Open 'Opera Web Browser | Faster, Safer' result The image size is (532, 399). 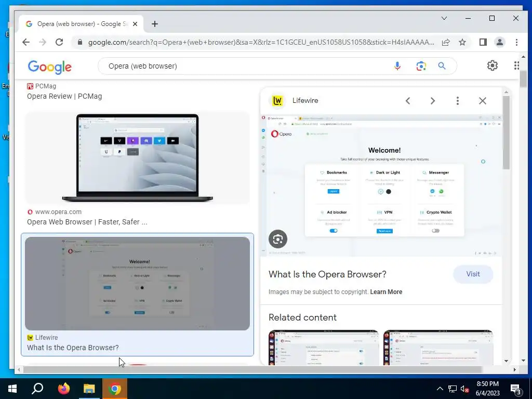[87, 222]
